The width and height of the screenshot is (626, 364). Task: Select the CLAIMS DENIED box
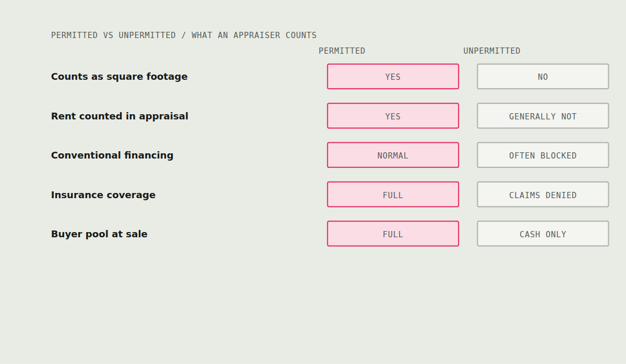(x=543, y=195)
